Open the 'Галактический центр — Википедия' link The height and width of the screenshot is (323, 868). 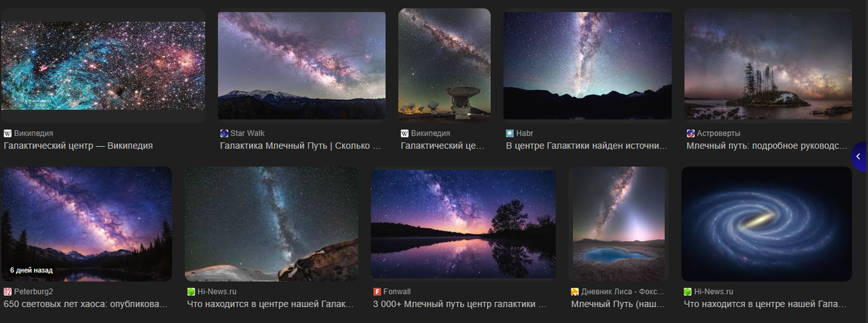click(78, 146)
